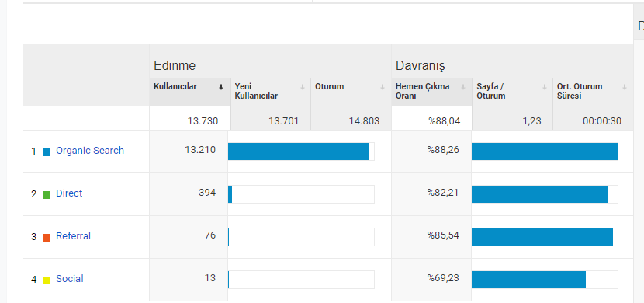Click pages per session value 1,23
Screen dimensions: 644x303
point(532,121)
